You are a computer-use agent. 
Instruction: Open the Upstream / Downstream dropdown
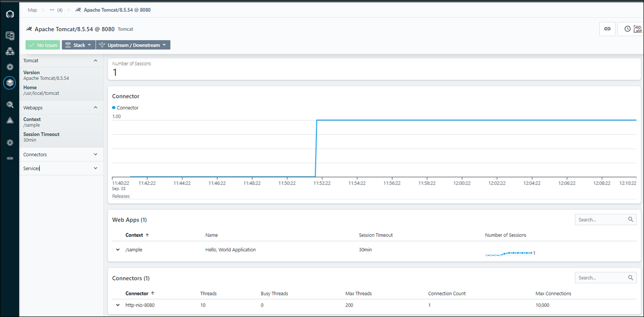133,45
